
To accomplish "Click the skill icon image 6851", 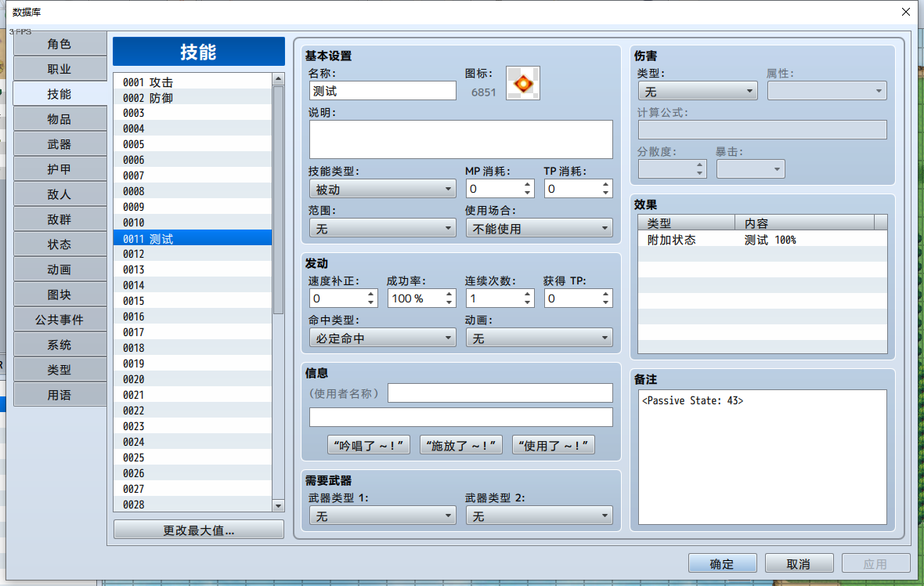I will click(523, 83).
